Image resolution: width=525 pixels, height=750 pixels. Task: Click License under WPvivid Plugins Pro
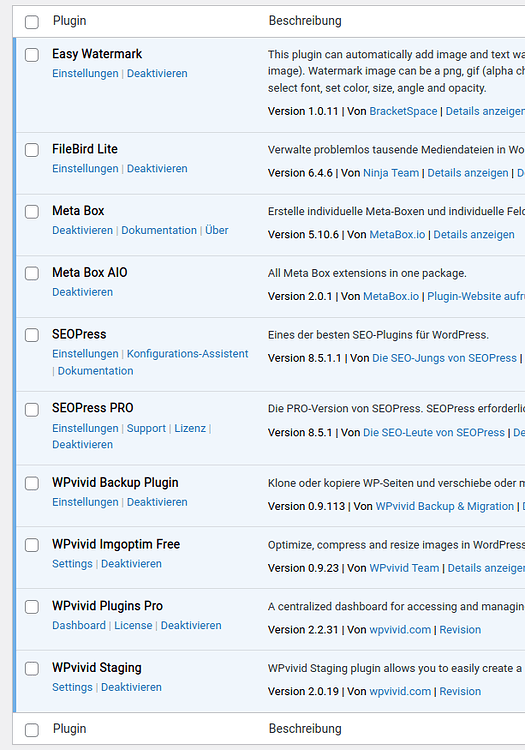133,625
